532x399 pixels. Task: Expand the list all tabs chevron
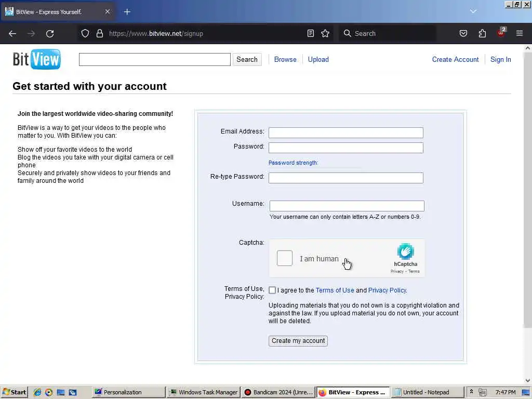pos(473,11)
